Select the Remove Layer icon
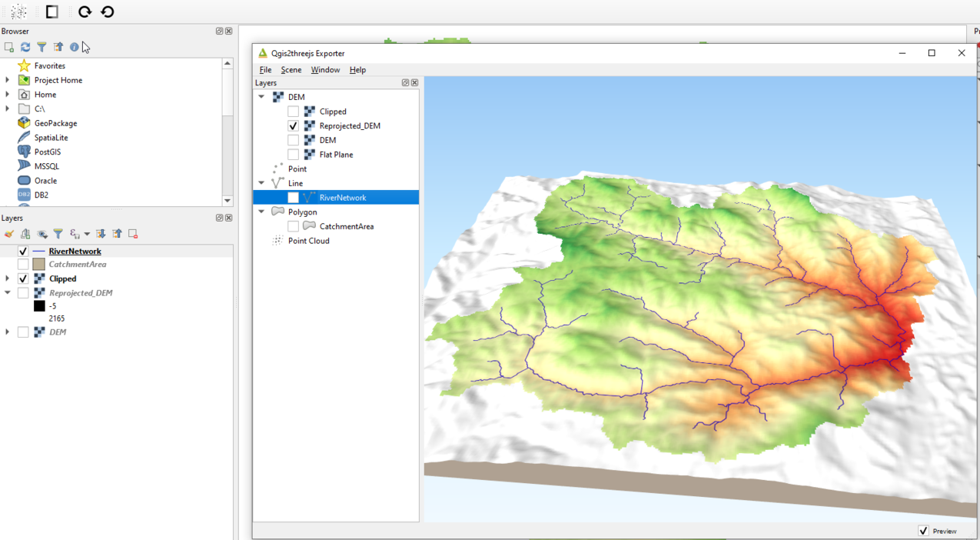The image size is (980, 540). click(x=132, y=234)
